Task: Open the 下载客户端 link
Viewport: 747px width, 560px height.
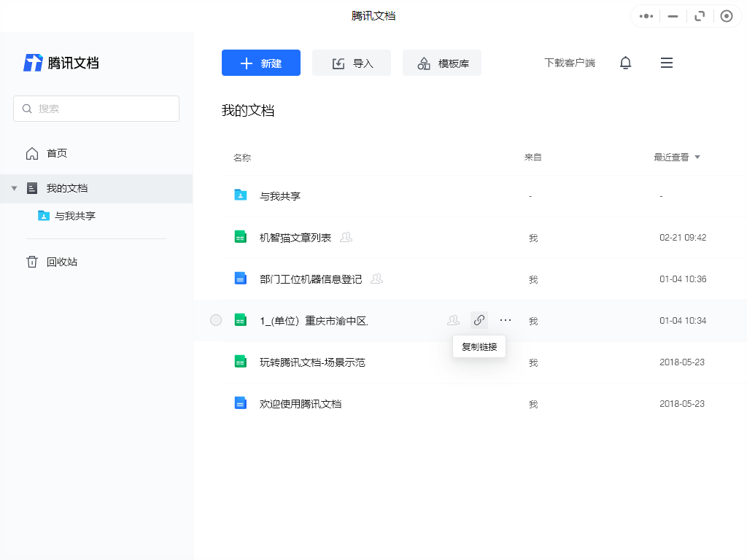Action: pos(570,63)
